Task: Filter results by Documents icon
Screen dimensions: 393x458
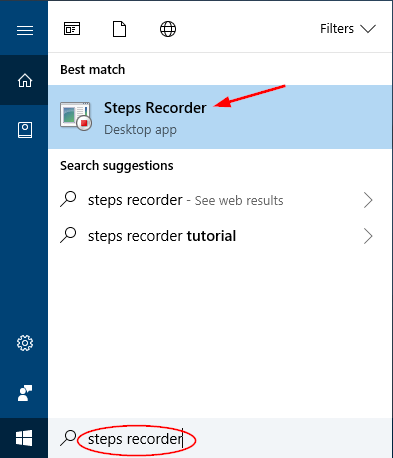Action: point(119,29)
